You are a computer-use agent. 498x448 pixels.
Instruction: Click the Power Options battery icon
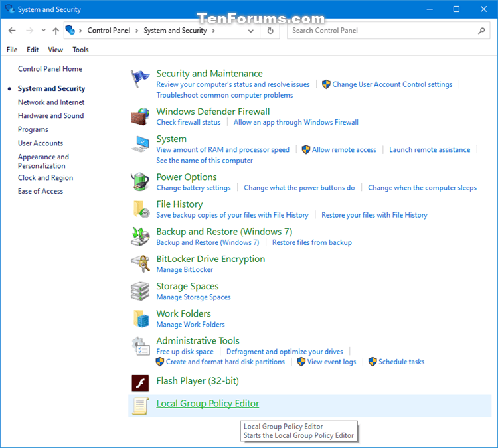tap(140, 182)
